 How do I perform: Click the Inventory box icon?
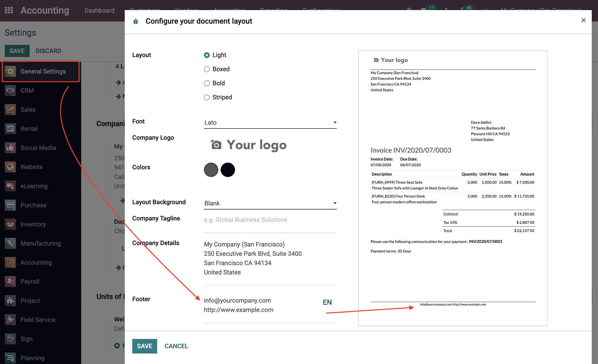click(10, 224)
